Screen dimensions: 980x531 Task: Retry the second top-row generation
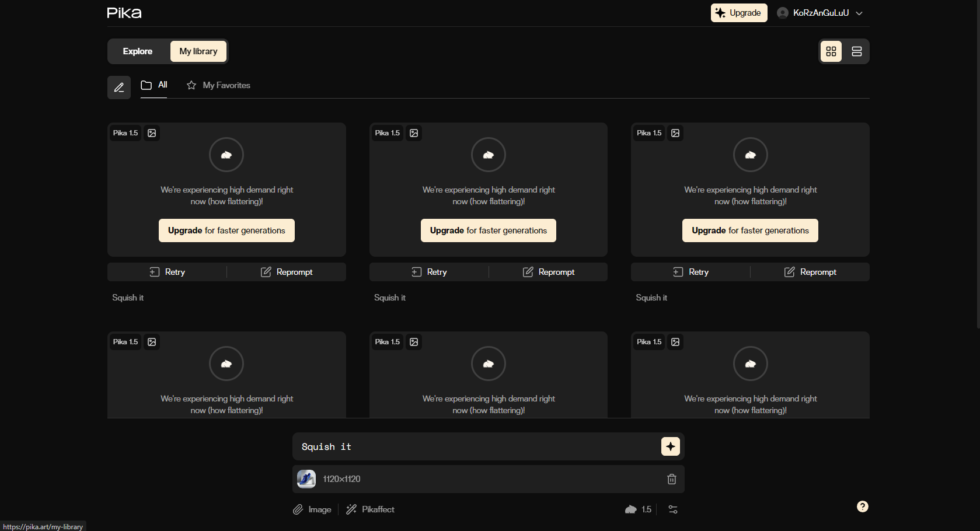(x=429, y=272)
